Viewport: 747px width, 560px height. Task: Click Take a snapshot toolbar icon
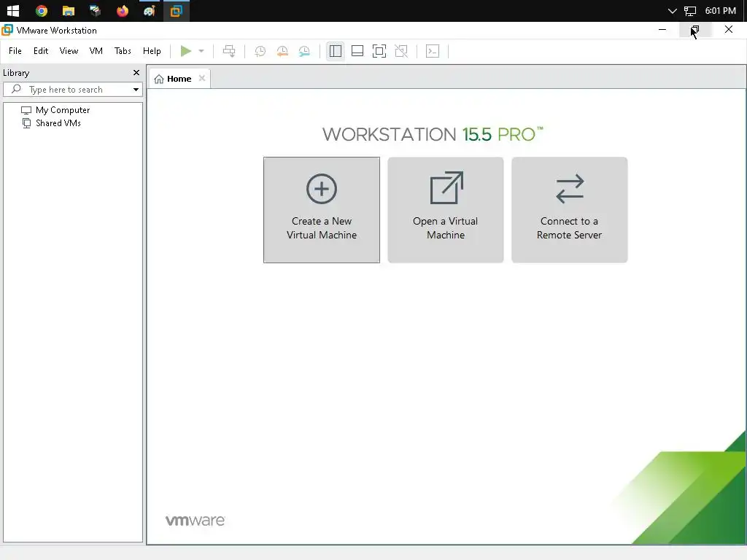[260, 51]
